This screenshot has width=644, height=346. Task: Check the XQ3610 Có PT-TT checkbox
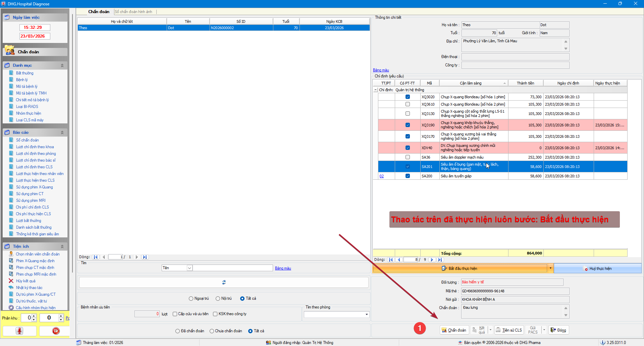(x=408, y=104)
